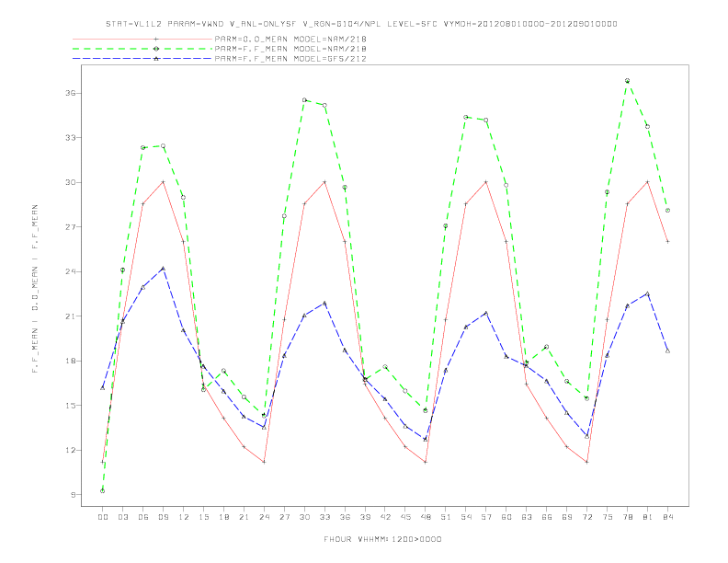Click x-axis tick label 78

tap(627, 517)
